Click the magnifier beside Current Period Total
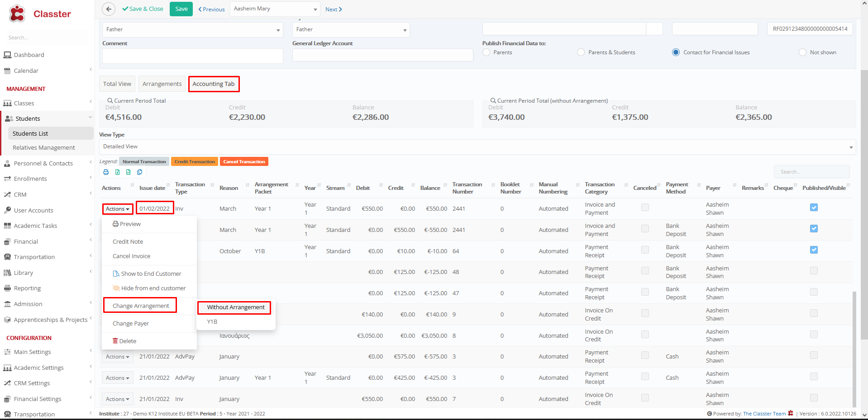Image resolution: width=868 pixels, height=420 pixels. click(x=110, y=101)
